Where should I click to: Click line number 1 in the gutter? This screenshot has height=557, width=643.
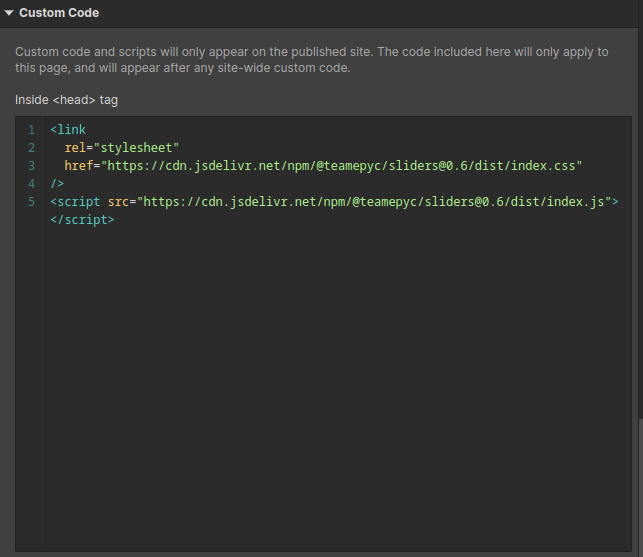pos(32,130)
